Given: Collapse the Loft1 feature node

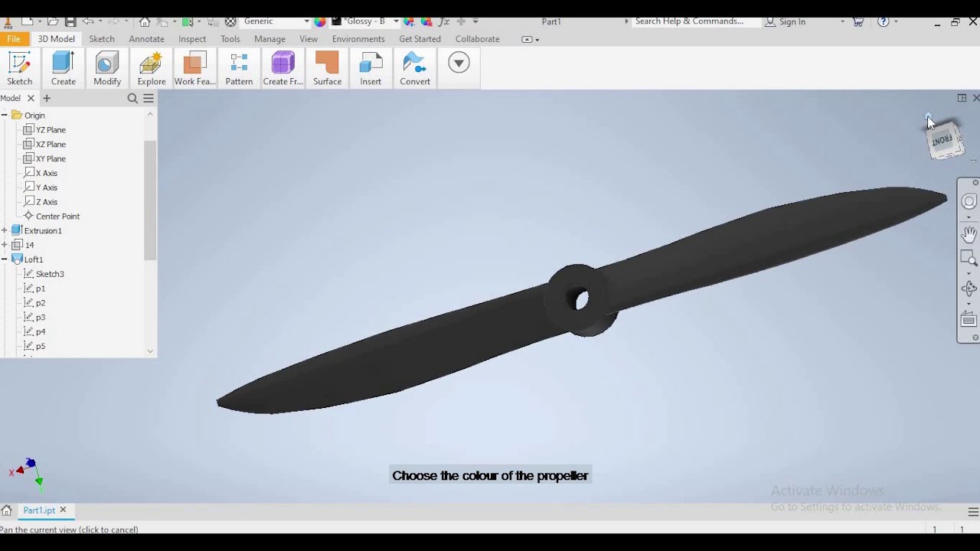Looking at the screenshot, I should [x=5, y=259].
